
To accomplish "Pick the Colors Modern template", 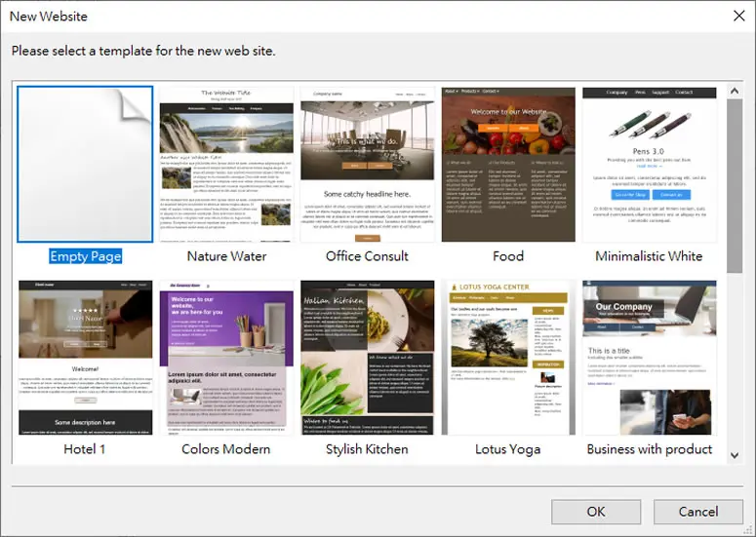I will point(226,358).
